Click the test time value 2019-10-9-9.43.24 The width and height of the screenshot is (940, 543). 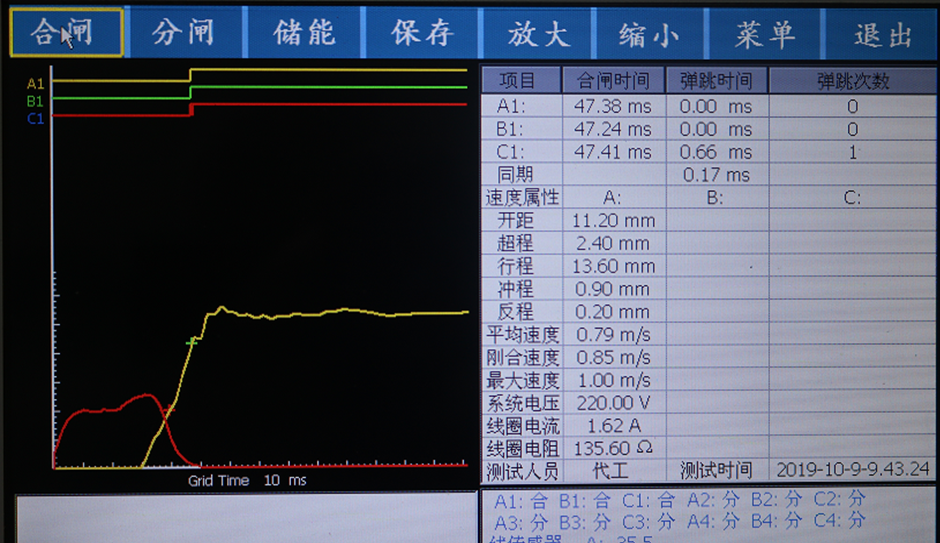[852, 470]
